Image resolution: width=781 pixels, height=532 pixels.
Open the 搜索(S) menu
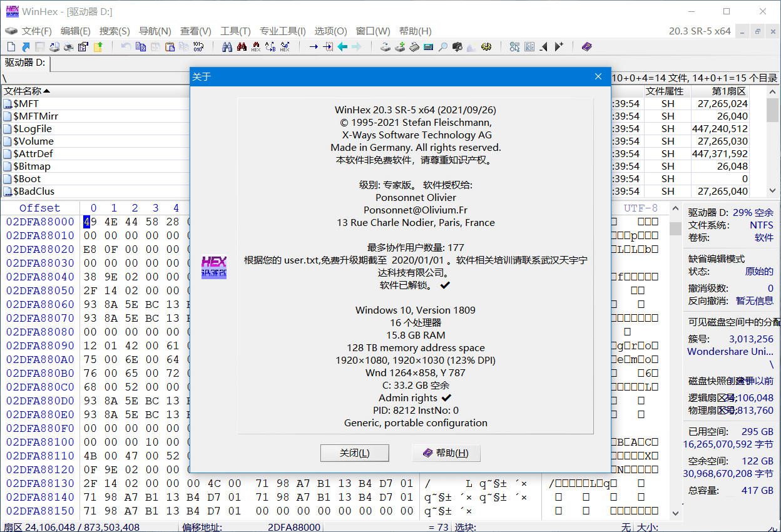click(115, 31)
